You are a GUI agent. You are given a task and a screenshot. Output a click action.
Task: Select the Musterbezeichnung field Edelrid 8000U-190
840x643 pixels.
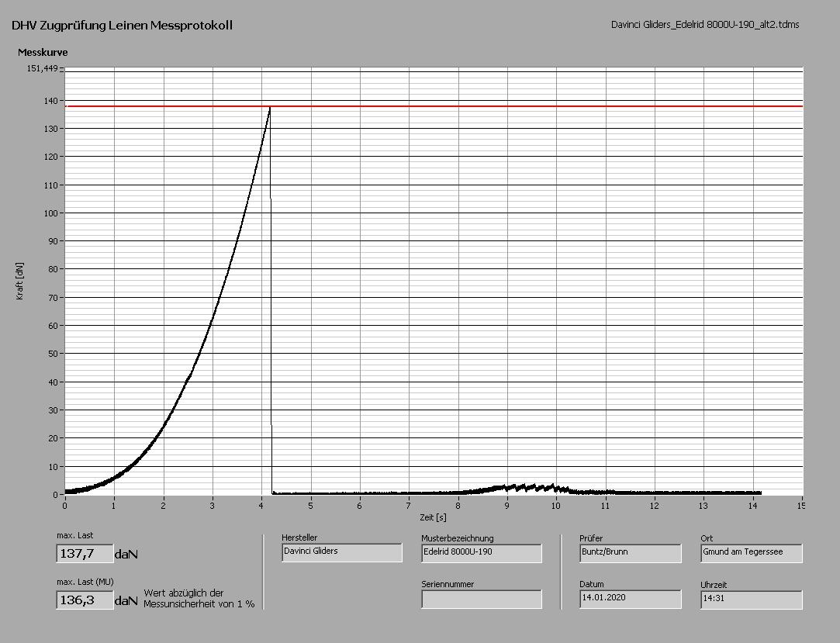(x=482, y=553)
